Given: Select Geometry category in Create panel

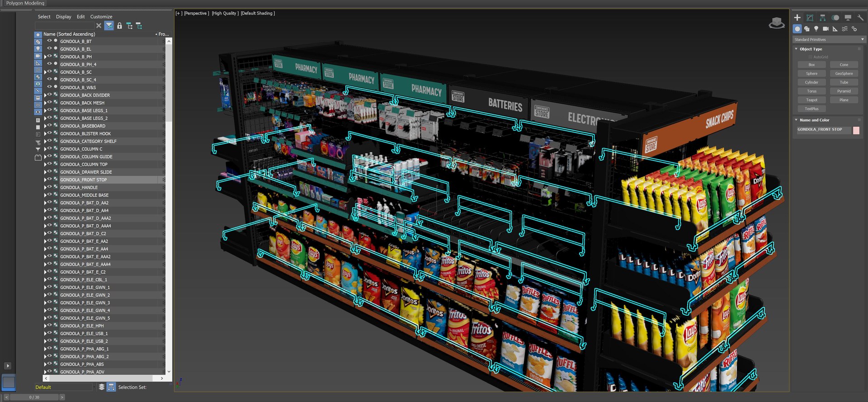Looking at the screenshot, I should [x=797, y=29].
